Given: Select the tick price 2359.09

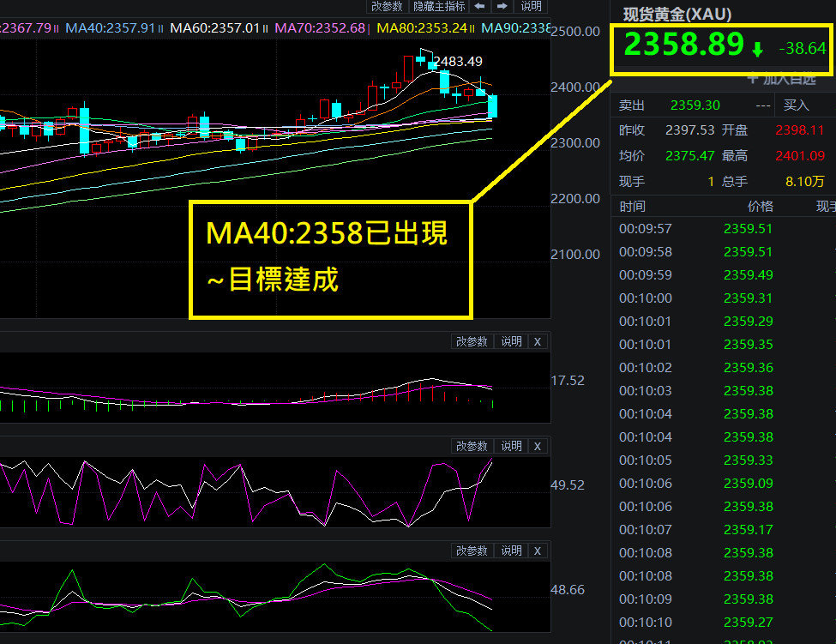Looking at the screenshot, I should click(748, 484).
